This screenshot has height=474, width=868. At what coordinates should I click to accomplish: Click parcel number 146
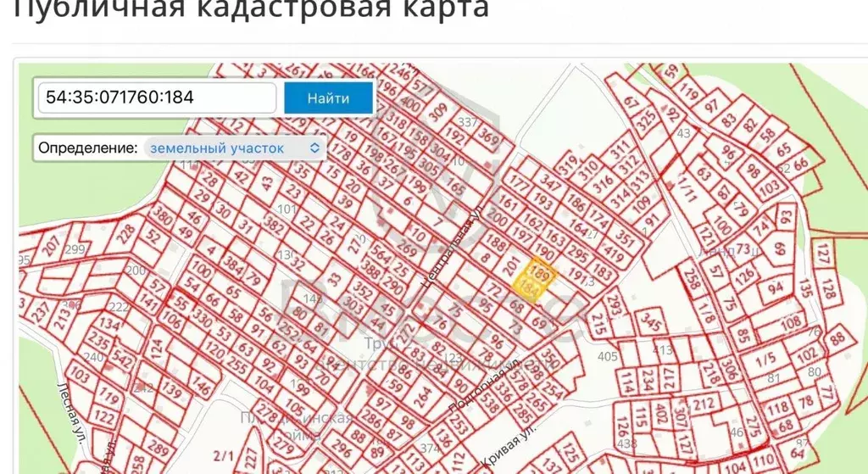[201, 386]
